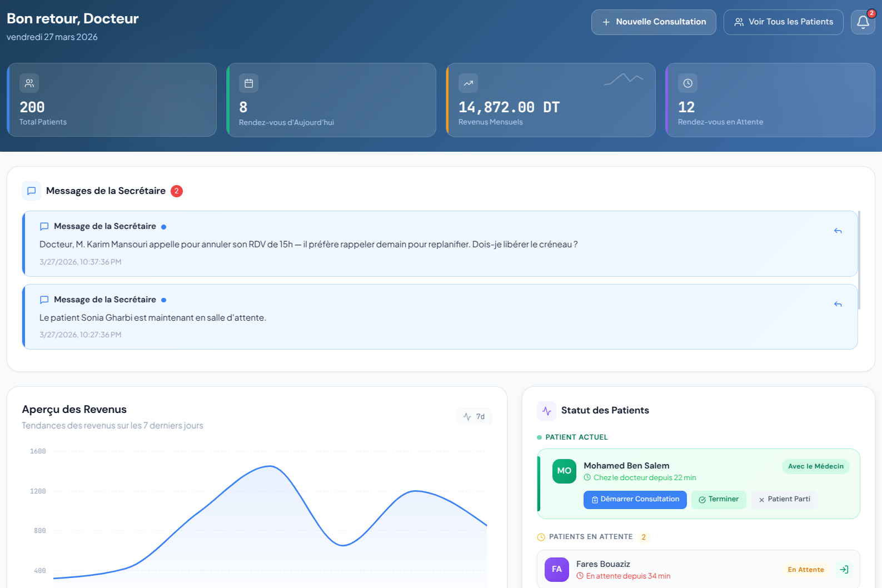Click the revenue trending-up icon
Screen dimensions: 882x588
[x=469, y=83]
